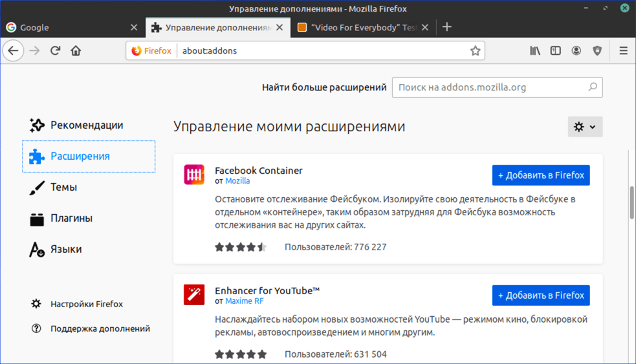Screen dimensions: 636x364
Task: Open Настройки Firefox
Action: (76, 304)
